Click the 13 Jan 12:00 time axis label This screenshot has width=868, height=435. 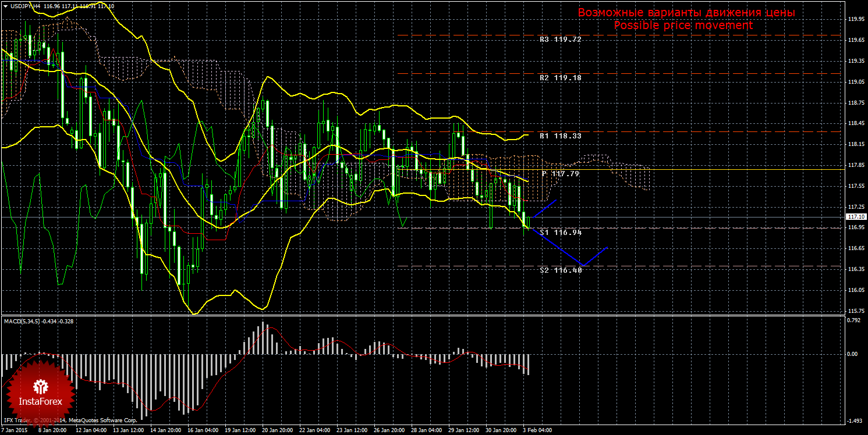128,431
